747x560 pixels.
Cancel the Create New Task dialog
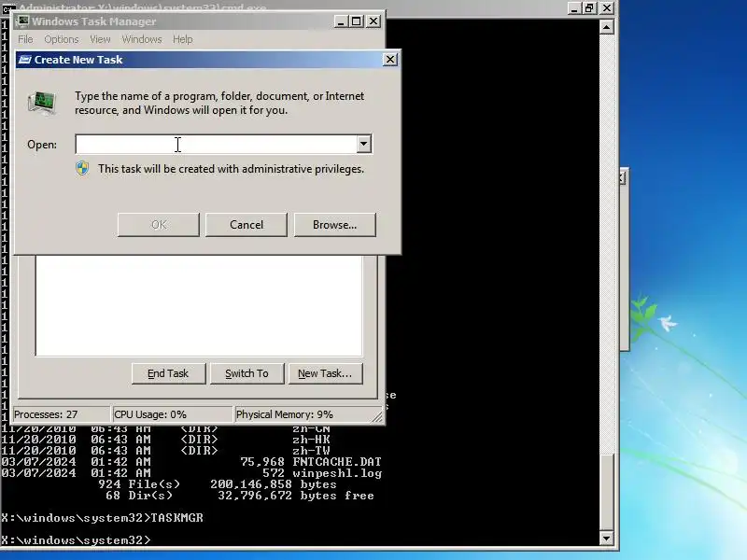[247, 225]
